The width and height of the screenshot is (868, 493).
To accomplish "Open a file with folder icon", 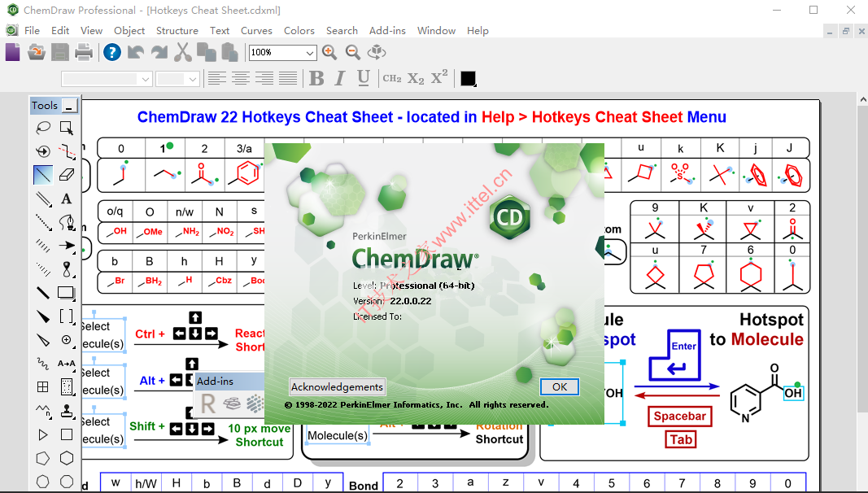I will [37, 52].
